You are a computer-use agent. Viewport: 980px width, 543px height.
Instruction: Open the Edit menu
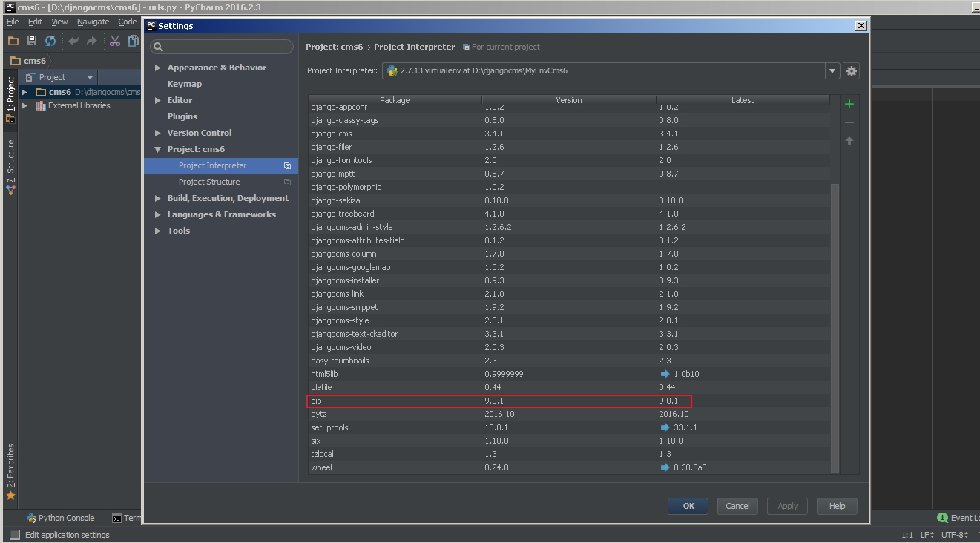(x=35, y=22)
